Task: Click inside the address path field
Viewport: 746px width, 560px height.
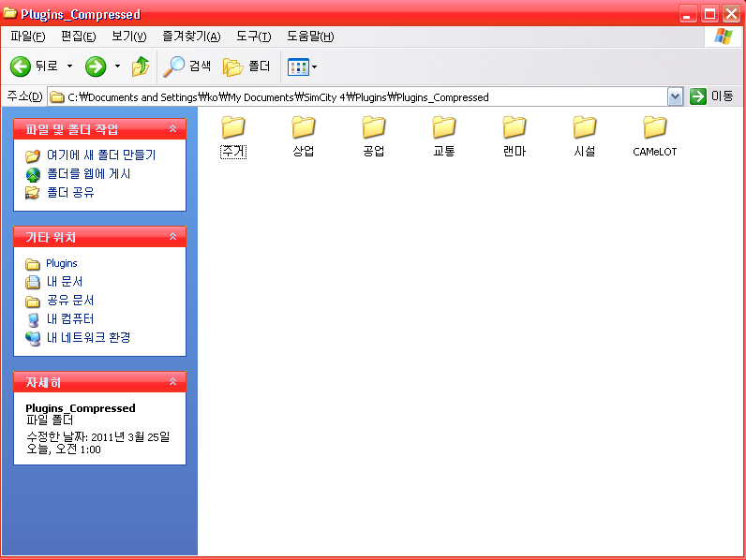Action: [357, 97]
